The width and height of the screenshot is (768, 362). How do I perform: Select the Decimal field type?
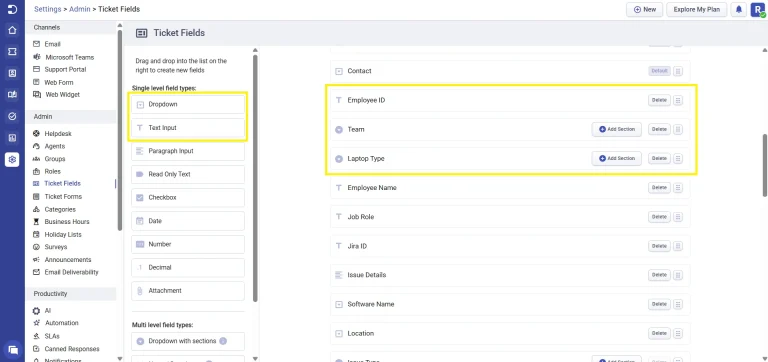coord(188,267)
